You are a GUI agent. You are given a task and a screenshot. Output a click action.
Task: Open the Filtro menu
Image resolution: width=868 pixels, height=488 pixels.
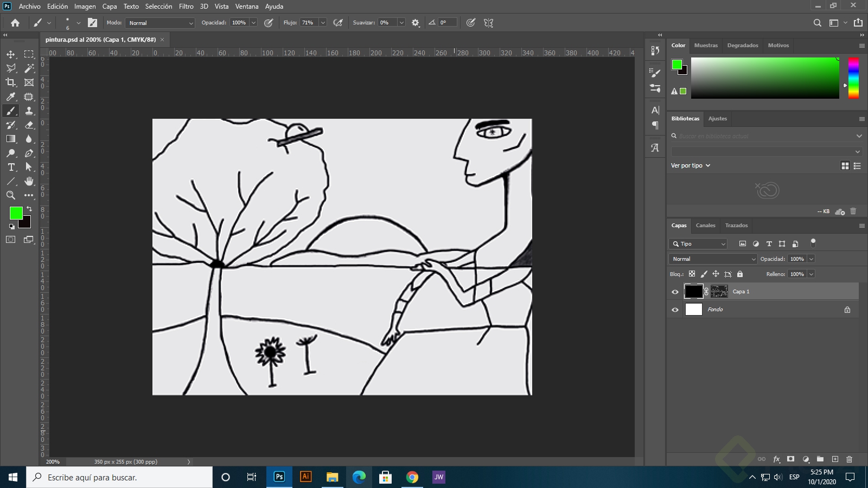(186, 7)
